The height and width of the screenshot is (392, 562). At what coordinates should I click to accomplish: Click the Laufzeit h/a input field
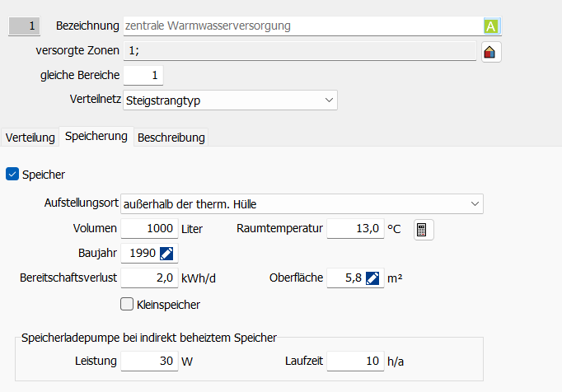pyautogui.click(x=355, y=360)
